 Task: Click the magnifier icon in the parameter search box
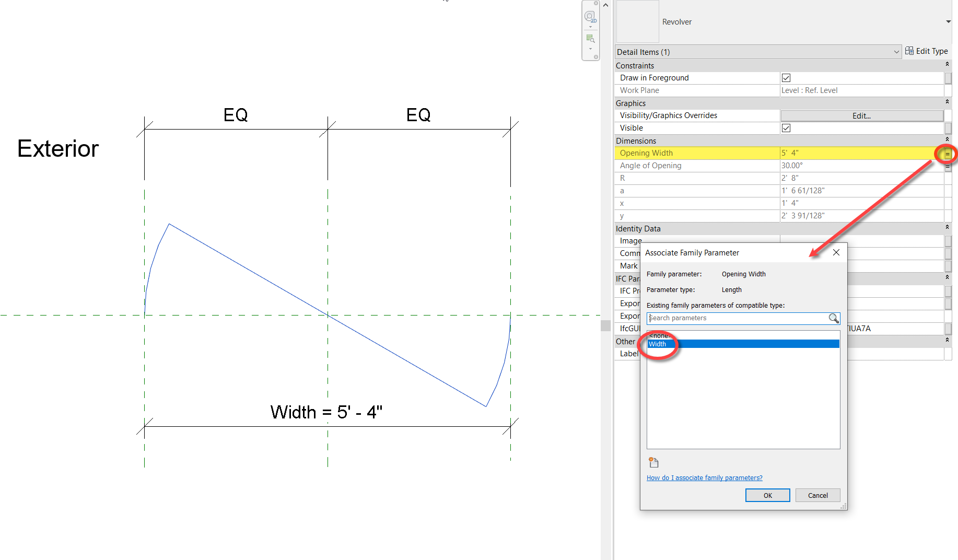click(834, 318)
